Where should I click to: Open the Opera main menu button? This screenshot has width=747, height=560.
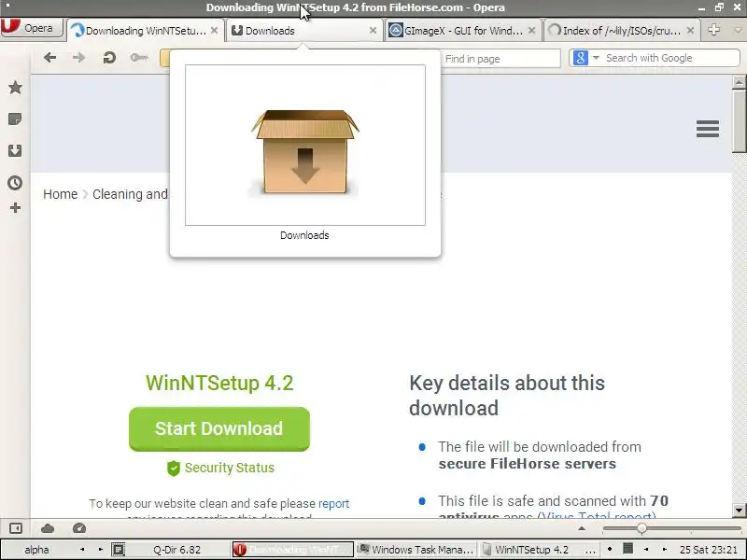pos(32,28)
